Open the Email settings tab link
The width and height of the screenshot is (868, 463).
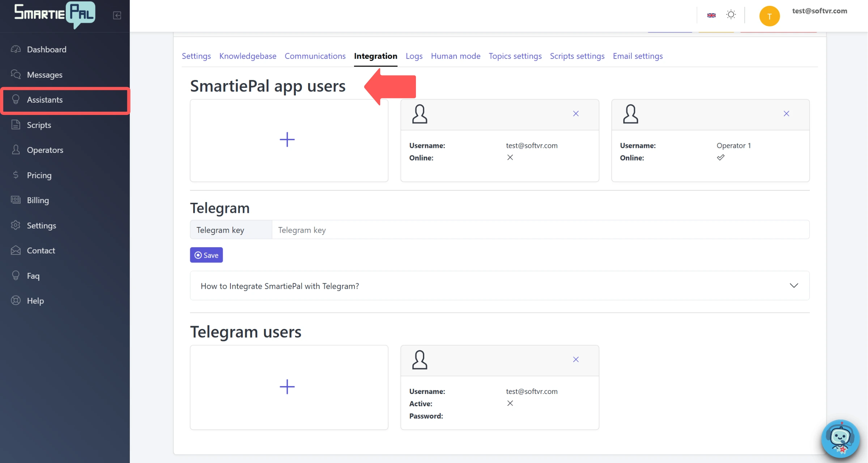[x=637, y=56]
